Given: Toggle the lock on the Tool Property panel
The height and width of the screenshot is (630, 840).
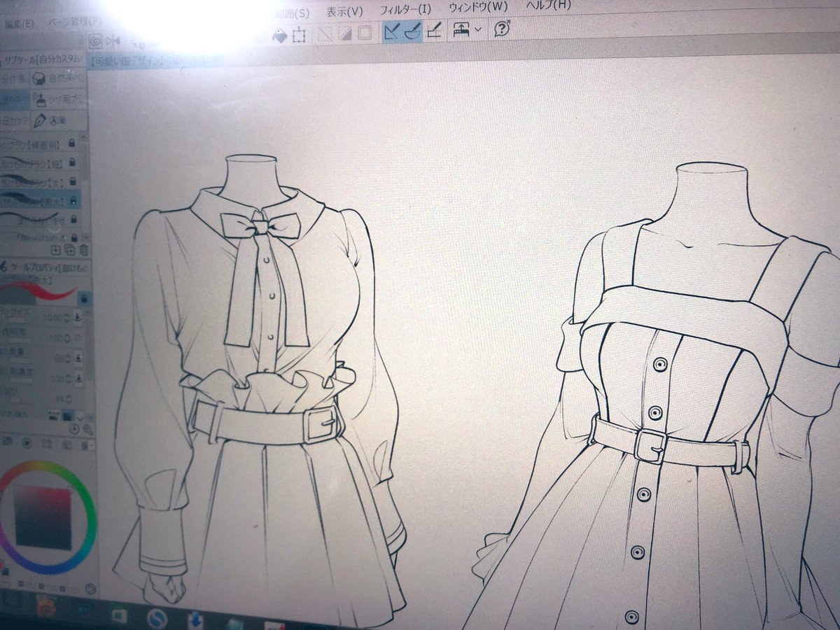Looking at the screenshot, I should [85, 297].
